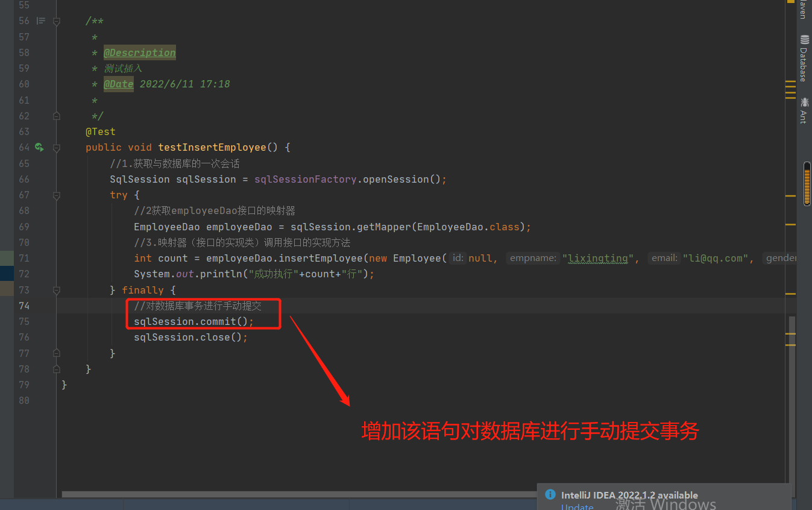Click the @Description Javadoc tag
812x510 pixels.
pyautogui.click(x=140, y=52)
